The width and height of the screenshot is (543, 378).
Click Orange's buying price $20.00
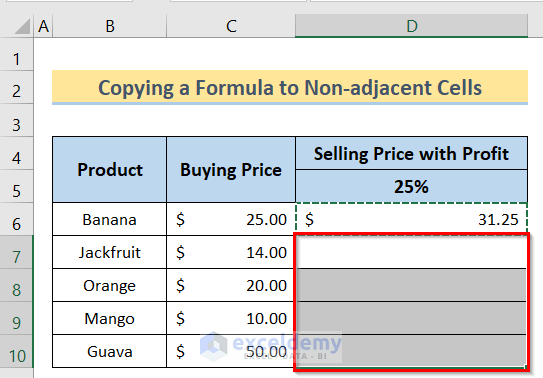pyautogui.click(x=231, y=285)
